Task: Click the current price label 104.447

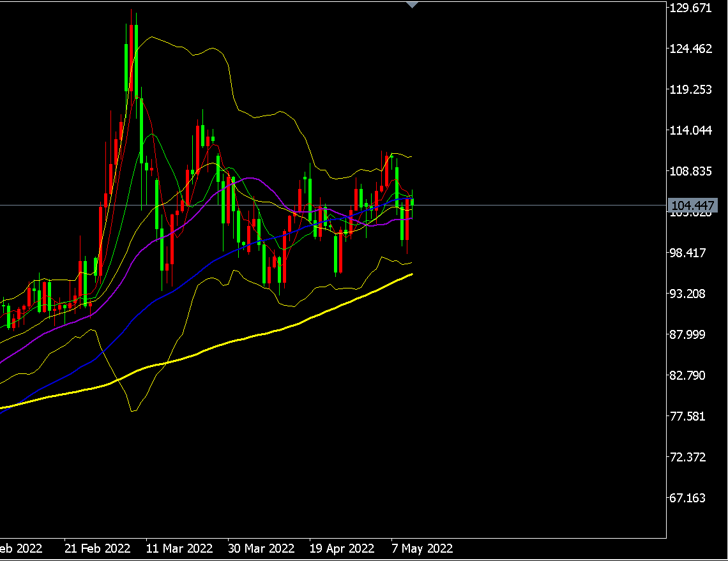Action: [693, 205]
